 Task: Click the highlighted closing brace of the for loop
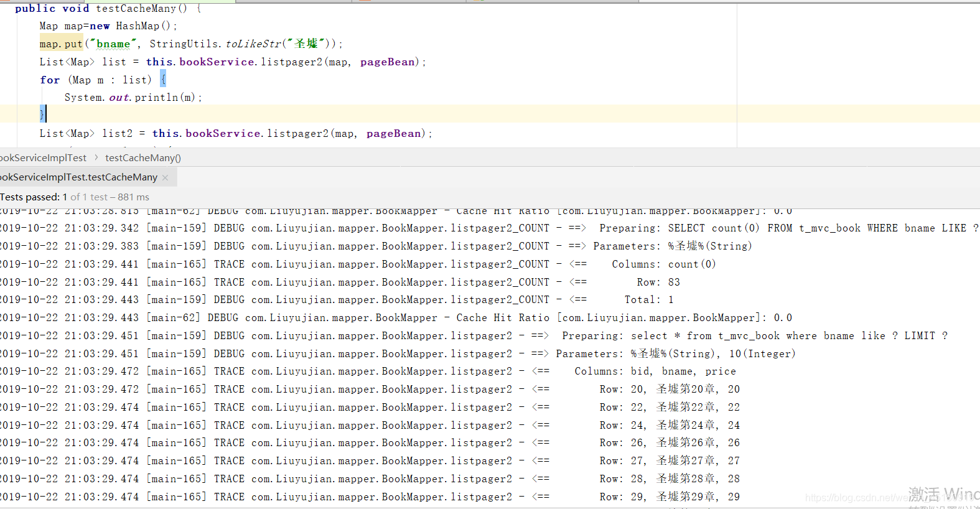(x=42, y=114)
